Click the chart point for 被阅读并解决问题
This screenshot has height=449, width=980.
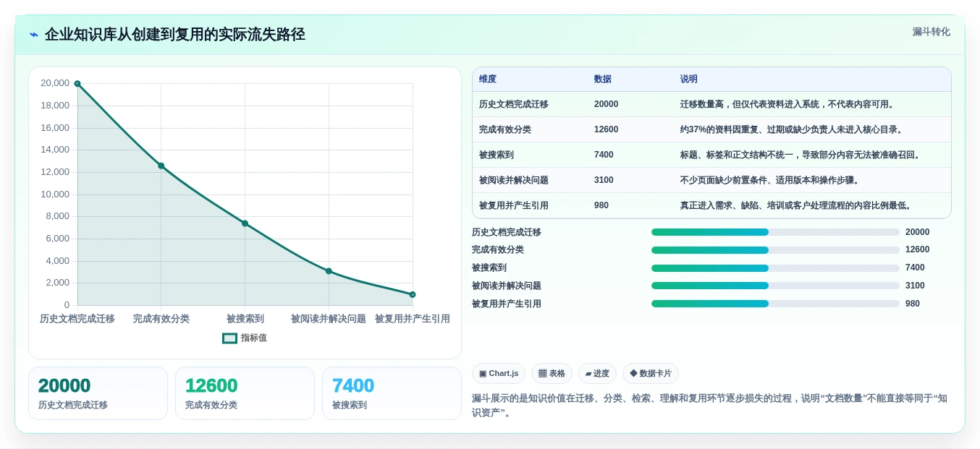point(329,271)
